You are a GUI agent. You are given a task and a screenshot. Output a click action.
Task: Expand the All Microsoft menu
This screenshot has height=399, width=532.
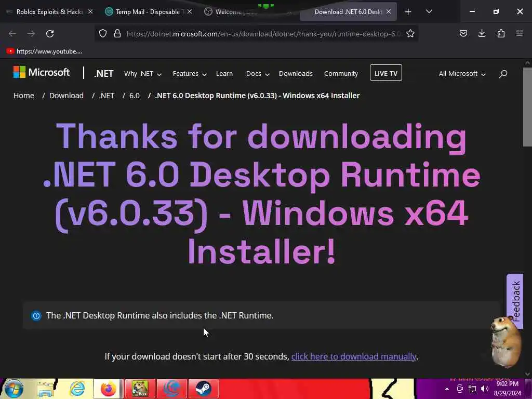[x=462, y=74]
